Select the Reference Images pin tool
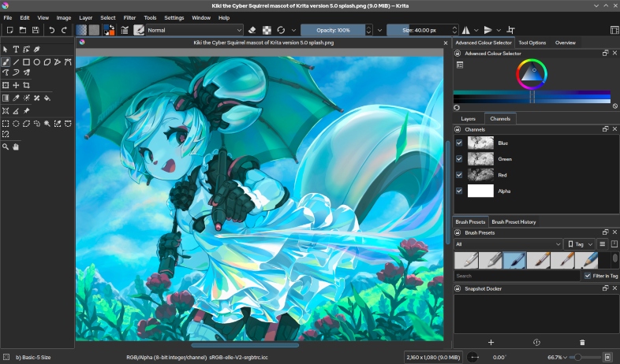The height and width of the screenshot is (364, 620). (26, 111)
